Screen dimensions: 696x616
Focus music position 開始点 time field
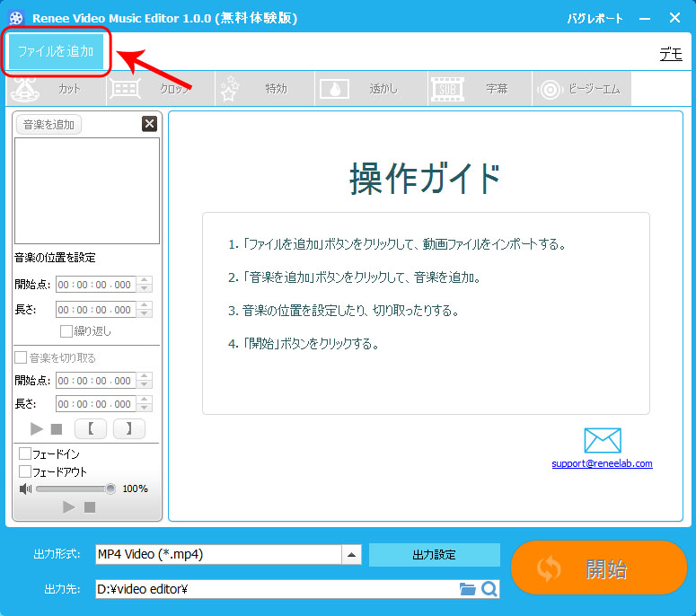point(96,285)
